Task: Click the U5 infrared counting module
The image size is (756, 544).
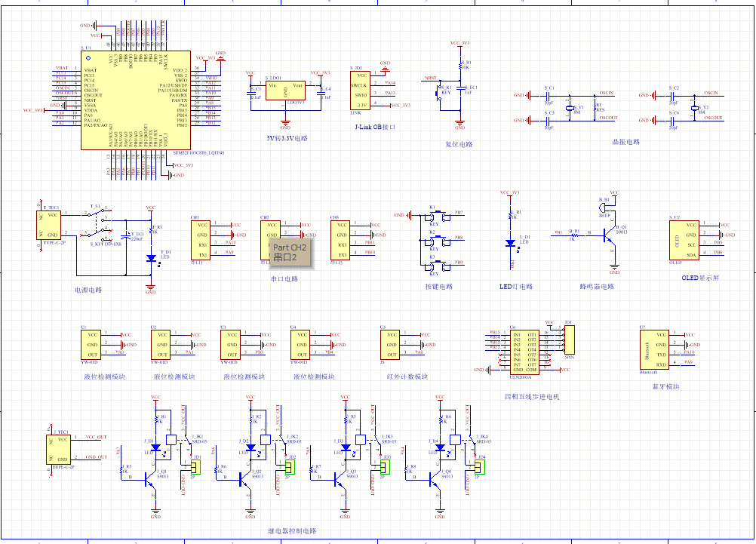Action: [391, 345]
